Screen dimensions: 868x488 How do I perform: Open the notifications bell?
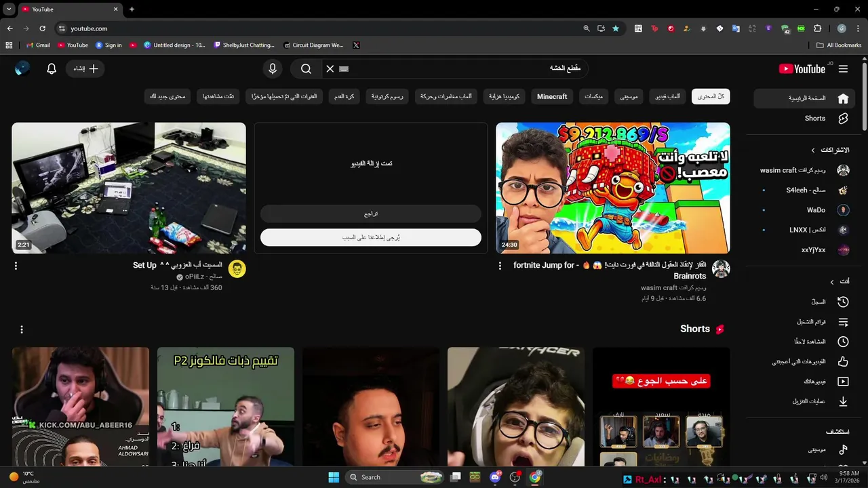(52, 68)
